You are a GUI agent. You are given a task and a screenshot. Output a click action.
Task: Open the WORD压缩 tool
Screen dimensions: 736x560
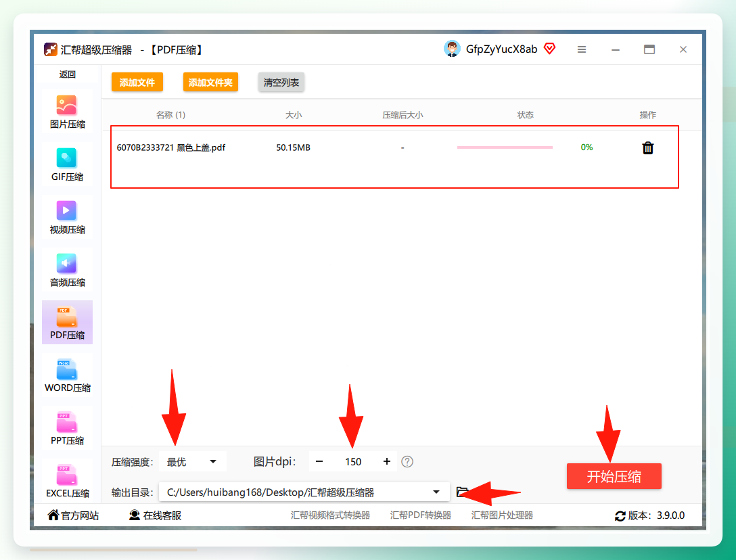point(67,375)
